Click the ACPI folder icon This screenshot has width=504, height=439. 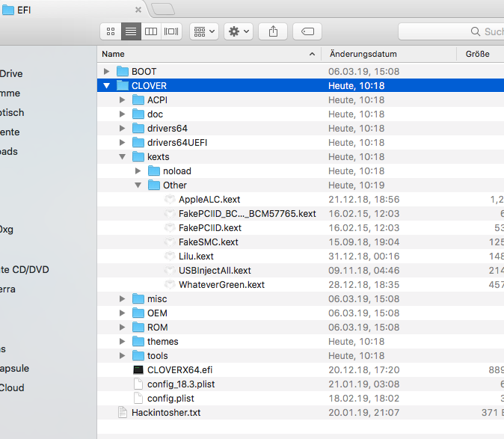tap(138, 99)
